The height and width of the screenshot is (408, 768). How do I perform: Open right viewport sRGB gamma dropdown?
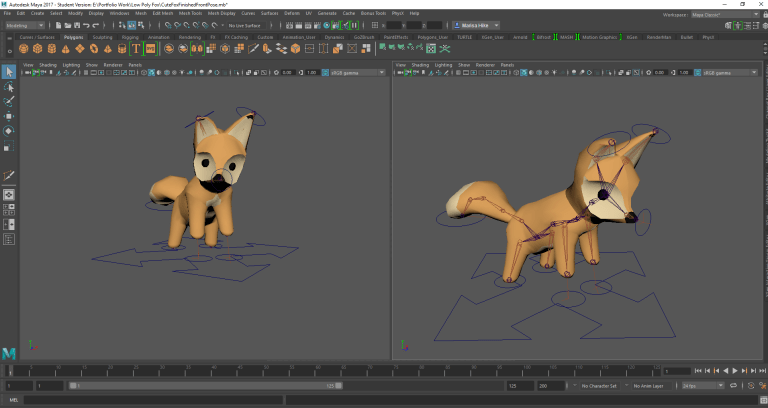pos(730,72)
